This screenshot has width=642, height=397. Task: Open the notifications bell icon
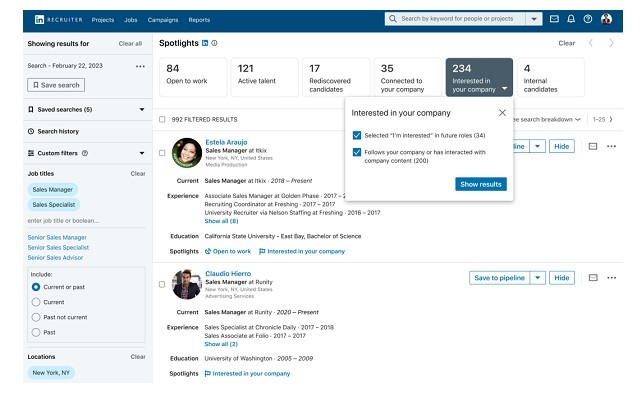click(571, 19)
